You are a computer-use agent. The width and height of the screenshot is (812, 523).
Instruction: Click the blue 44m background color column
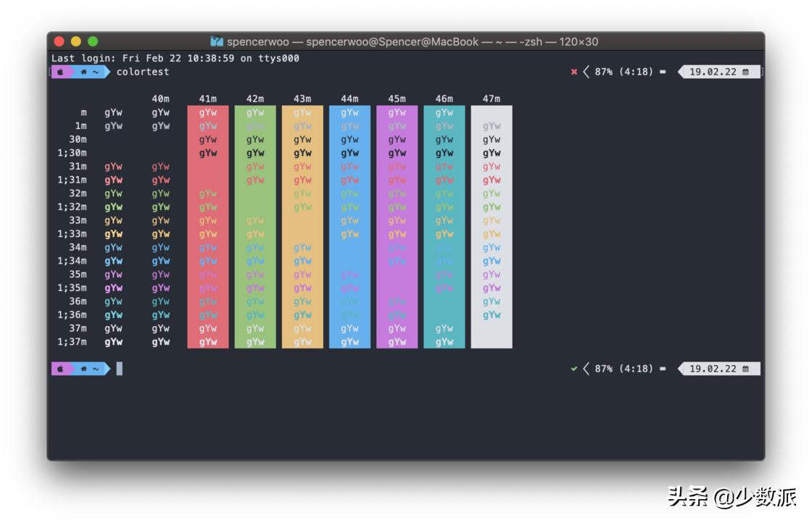[349, 227]
